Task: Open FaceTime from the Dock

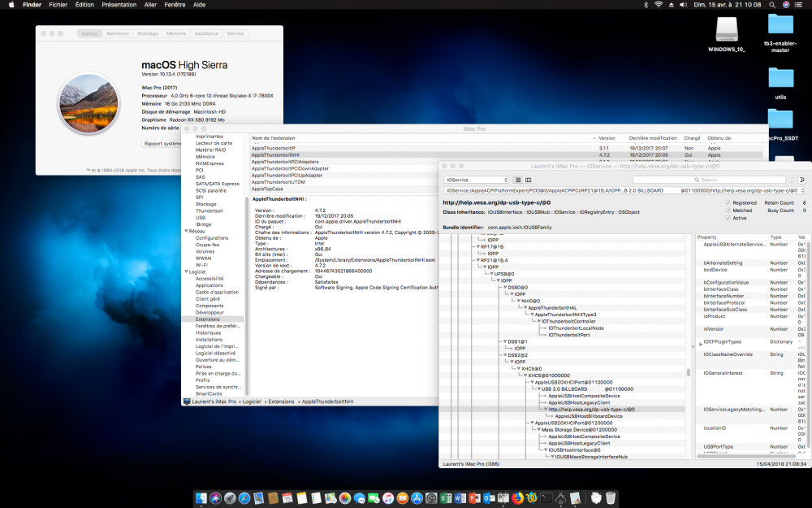Action: pyautogui.click(x=374, y=499)
